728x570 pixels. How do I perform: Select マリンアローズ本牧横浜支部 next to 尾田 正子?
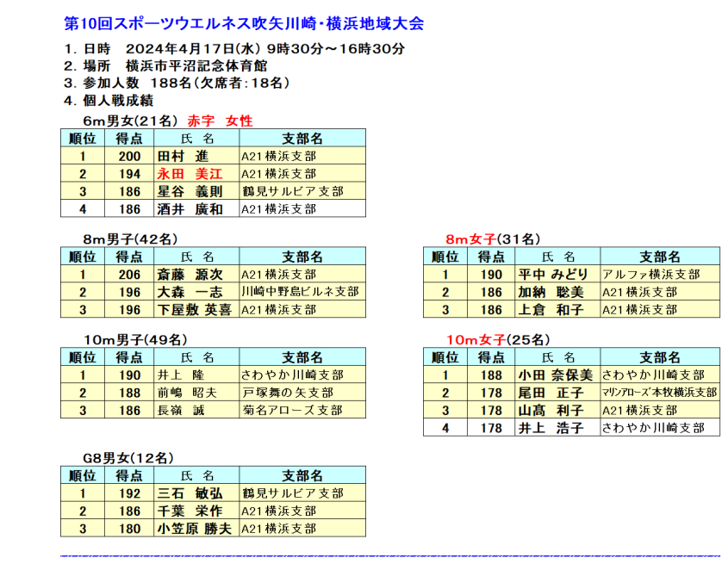(660, 392)
